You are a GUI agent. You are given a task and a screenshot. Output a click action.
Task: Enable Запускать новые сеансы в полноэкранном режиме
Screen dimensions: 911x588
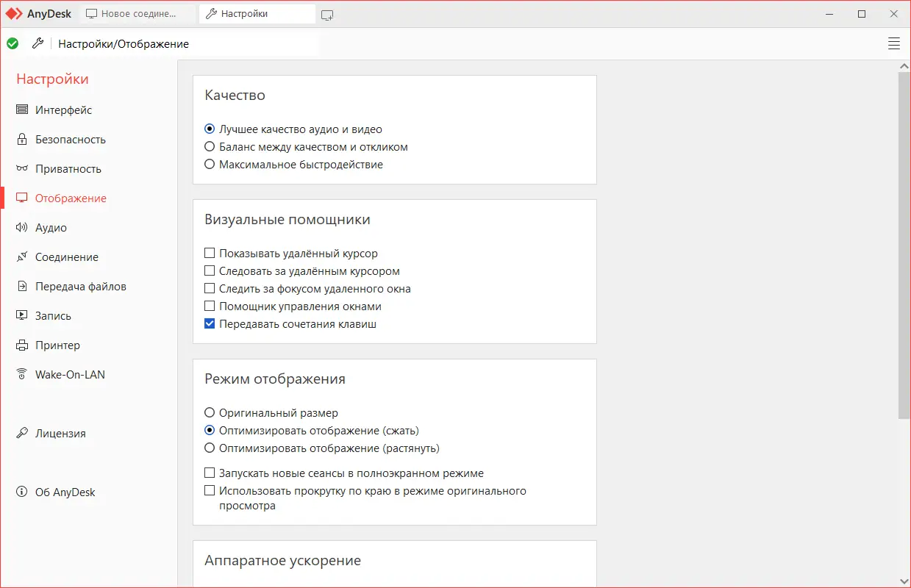point(210,473)
